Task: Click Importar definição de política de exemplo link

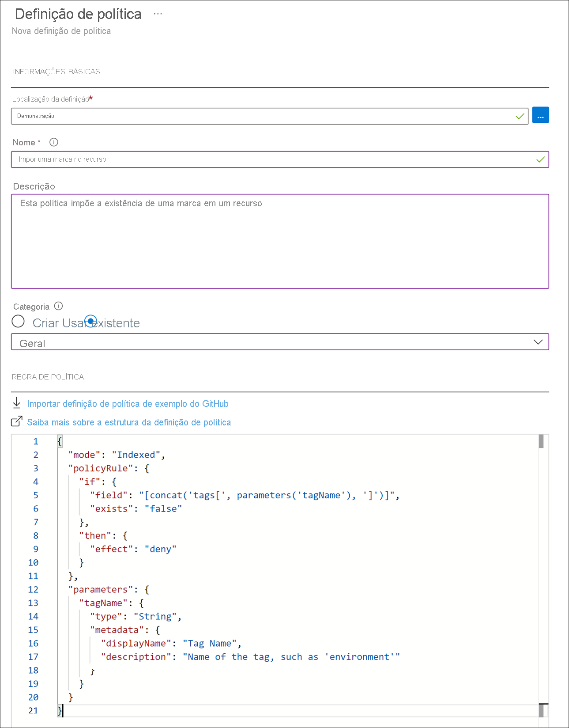Action: [x=128, y=404]
